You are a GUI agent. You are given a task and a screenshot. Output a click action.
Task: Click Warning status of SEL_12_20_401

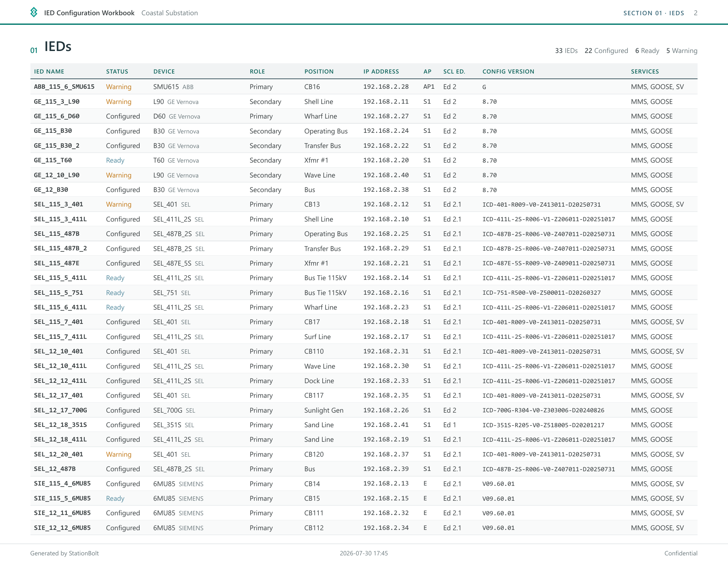click(x=119, y=454)
